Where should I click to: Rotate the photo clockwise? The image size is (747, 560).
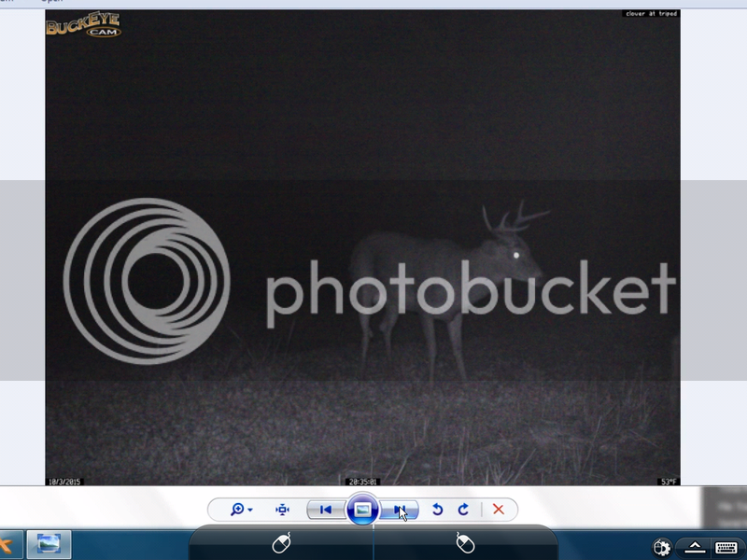click(x=463, y=510)
